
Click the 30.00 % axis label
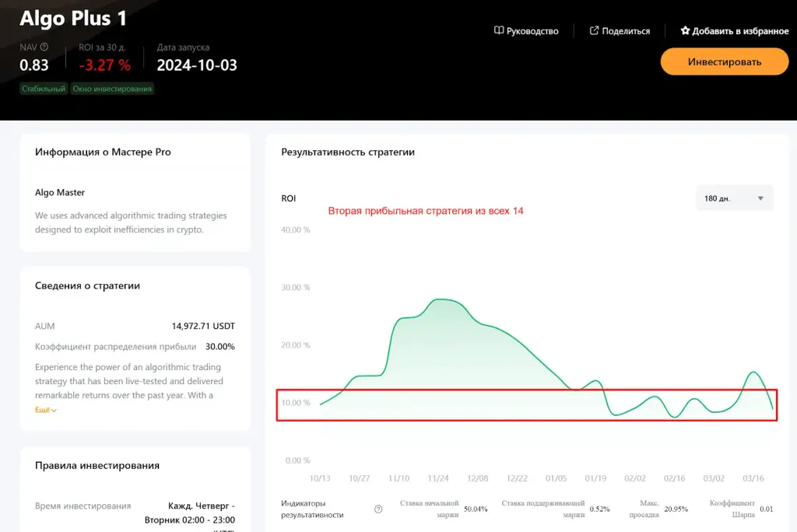(x=295, y=287)
